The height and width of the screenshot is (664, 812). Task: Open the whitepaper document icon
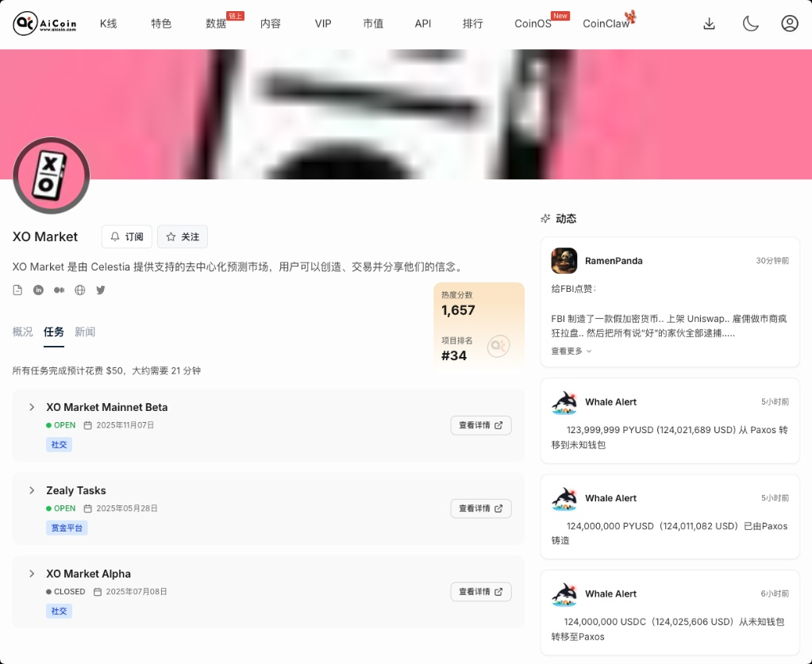(x=17, y=290)
